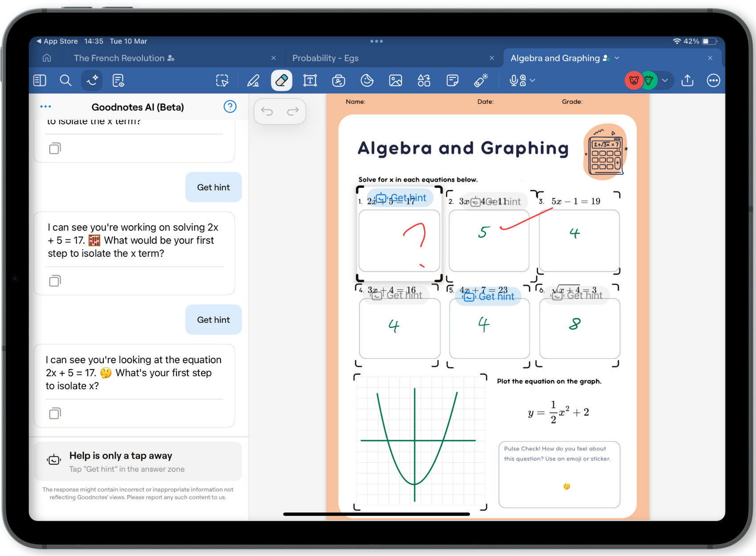The image size is (756, 556).
Task: Switch to The French Revolution tab
Action: 124,58
